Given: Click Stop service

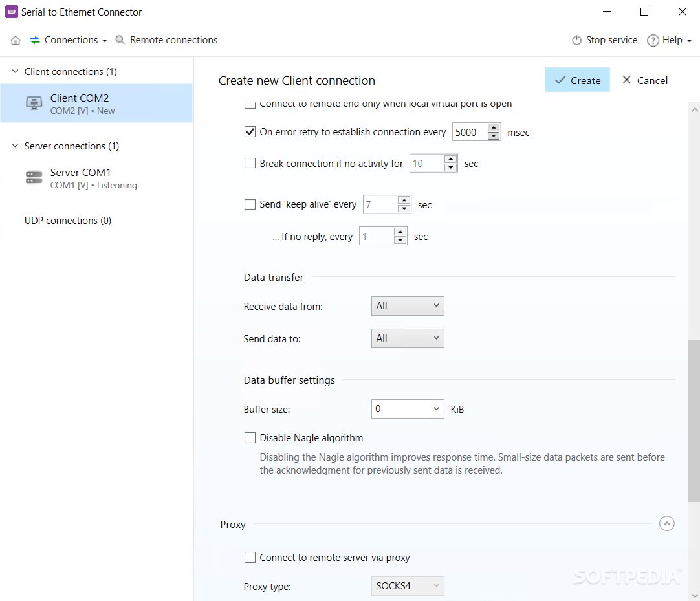Looking at the screenshot, I should coord(604,40).
